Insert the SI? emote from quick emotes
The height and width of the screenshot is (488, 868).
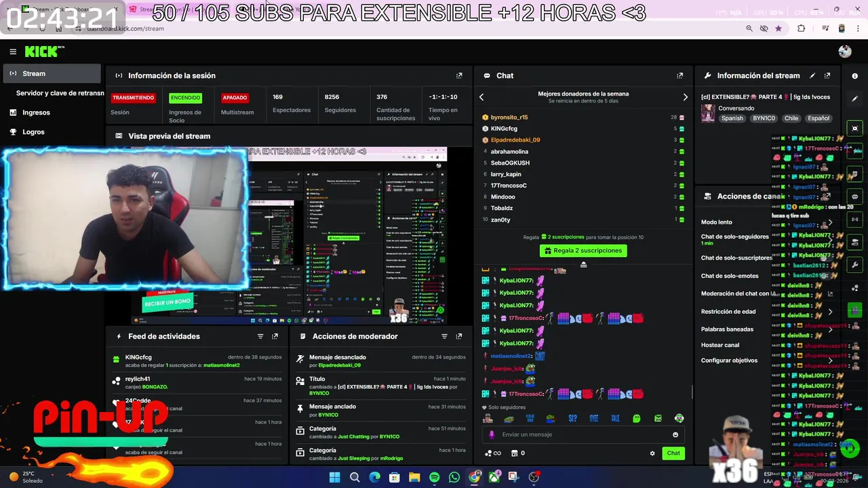pos(572,418)
